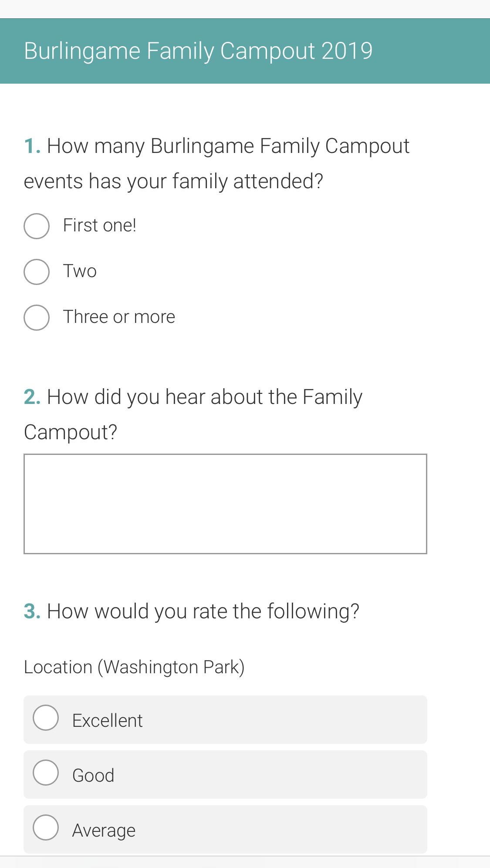Image resolution: width=490 pixels, height=868 pixels.
Task: Click the question 2 "How did you hear" text
Action: point(193,414)
